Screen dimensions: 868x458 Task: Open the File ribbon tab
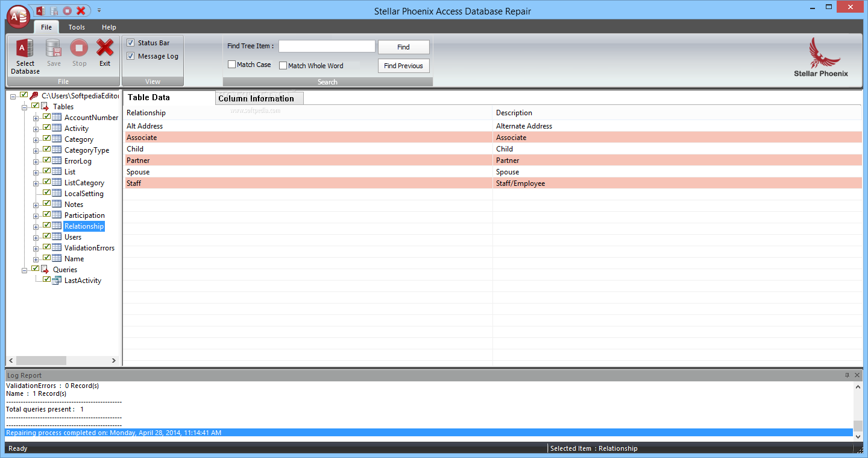[x=46, y=27]
